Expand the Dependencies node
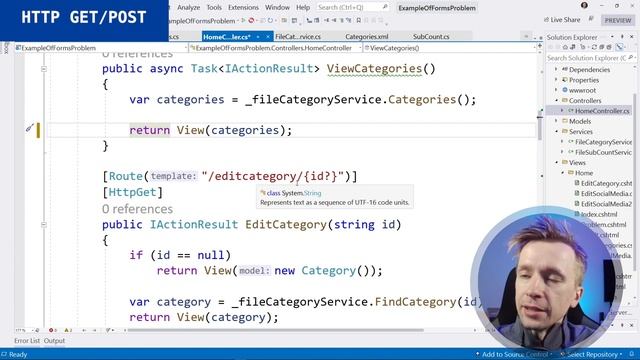This screenshot has height=360, width=640. click(x=556, y=69)
